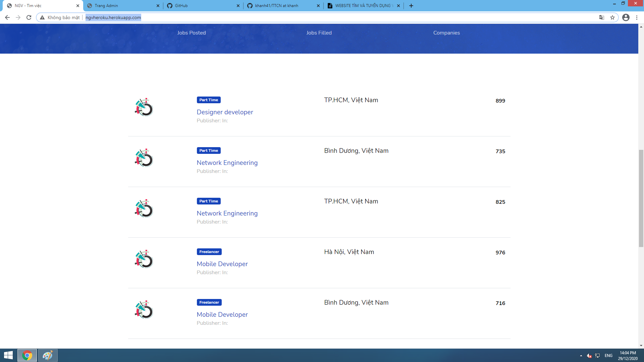Image resolution: width=644 pixels, height=362 pixels.
Task: Open Chrome profile avatar icon
Action: click(626, 17)
